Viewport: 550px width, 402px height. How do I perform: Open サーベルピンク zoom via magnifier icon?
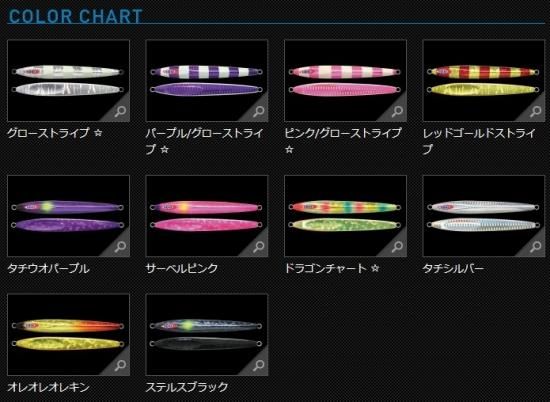(x=259, y=247)
